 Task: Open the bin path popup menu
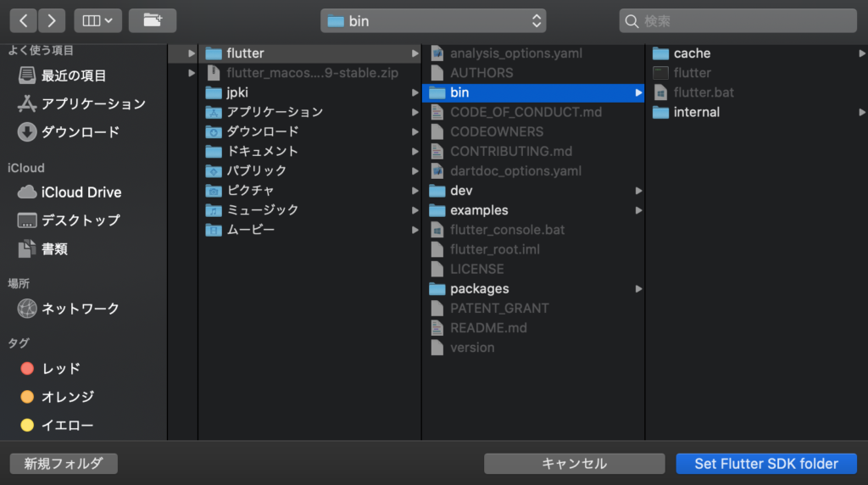tap(433, 21)
